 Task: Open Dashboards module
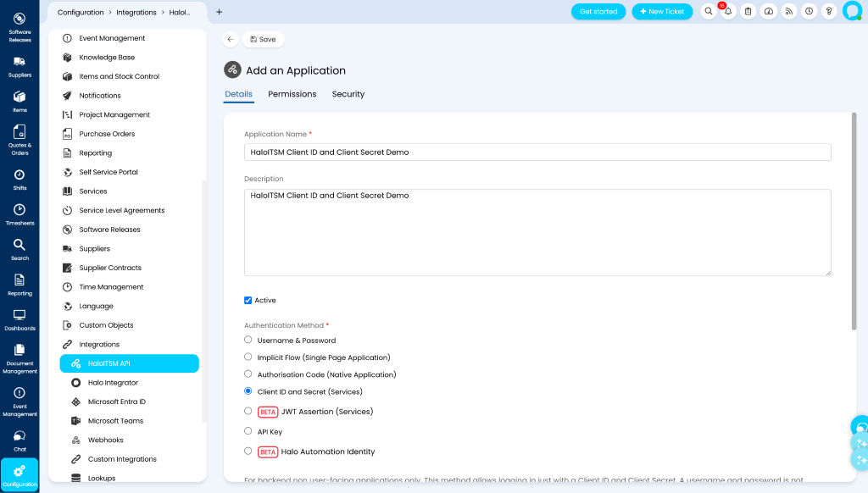pyautogui.click(x=19, y=320)
